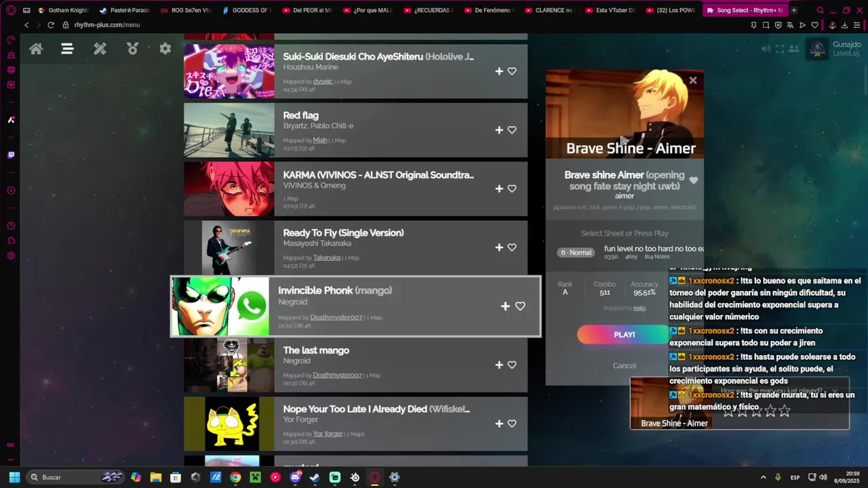
Task: Rate the played map one star
Action: point(728,410)
